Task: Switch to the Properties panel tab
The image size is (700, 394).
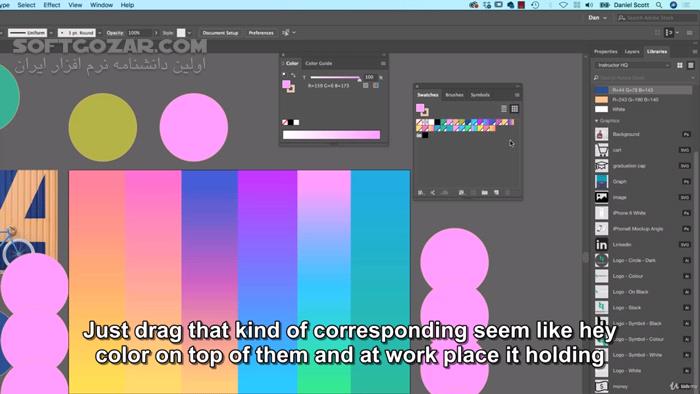Action: (605, 52)
